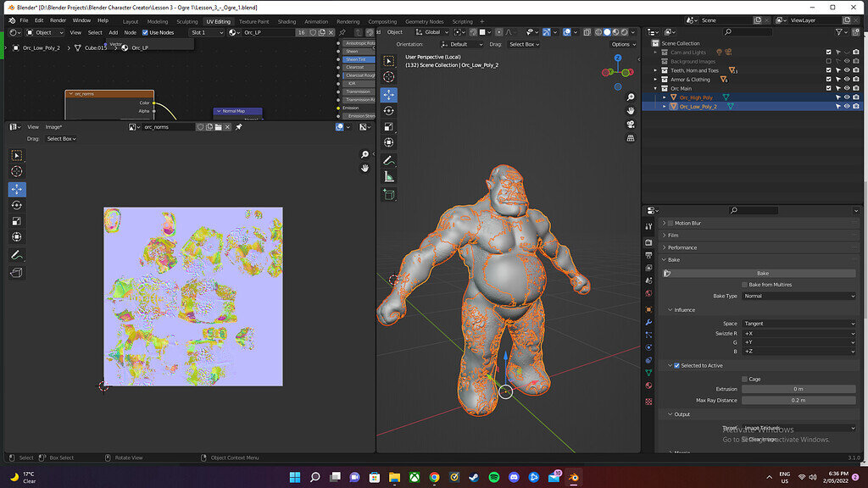Enable Bake from Multires checkbox
This screenshot has height=488, width=868.
(744, 285)
